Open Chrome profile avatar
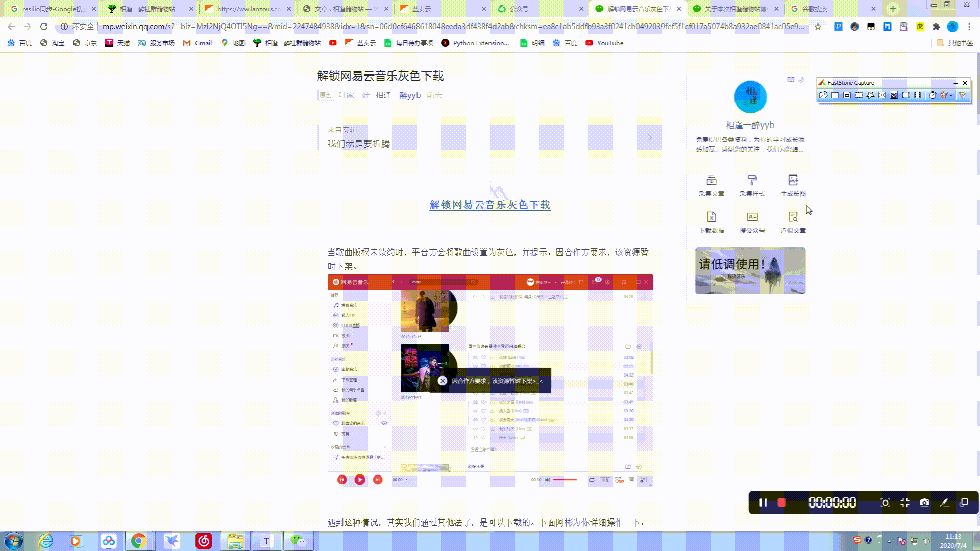 pos(952,27)
